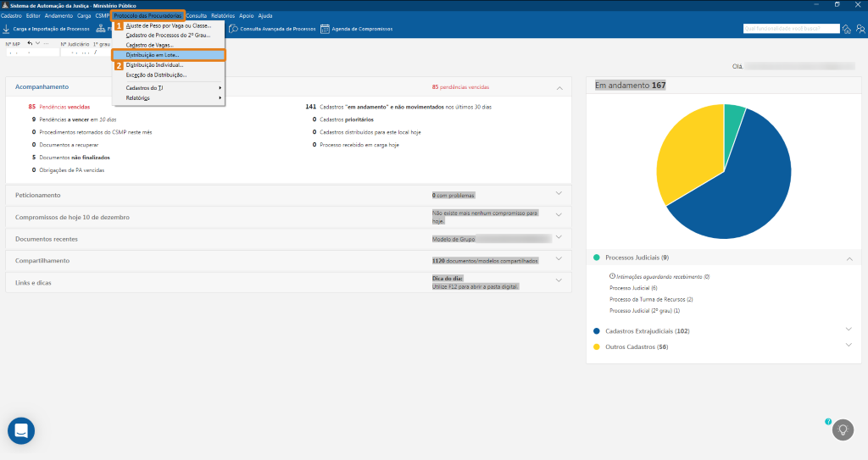Image resolution: width=868 pixels, height=460 pixels.
Task: Expand the Cadastros Extrajudiciais group
Action: click(x=849, y=330)
